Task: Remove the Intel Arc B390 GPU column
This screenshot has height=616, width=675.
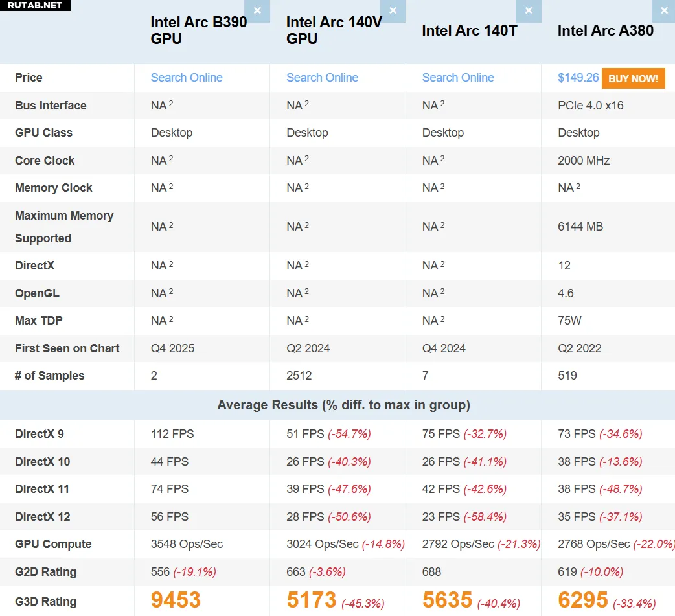Action: tap(257, 11)
